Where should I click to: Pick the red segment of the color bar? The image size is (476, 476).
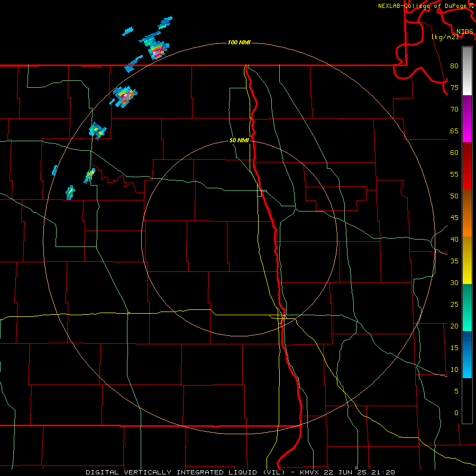(467, 166)
